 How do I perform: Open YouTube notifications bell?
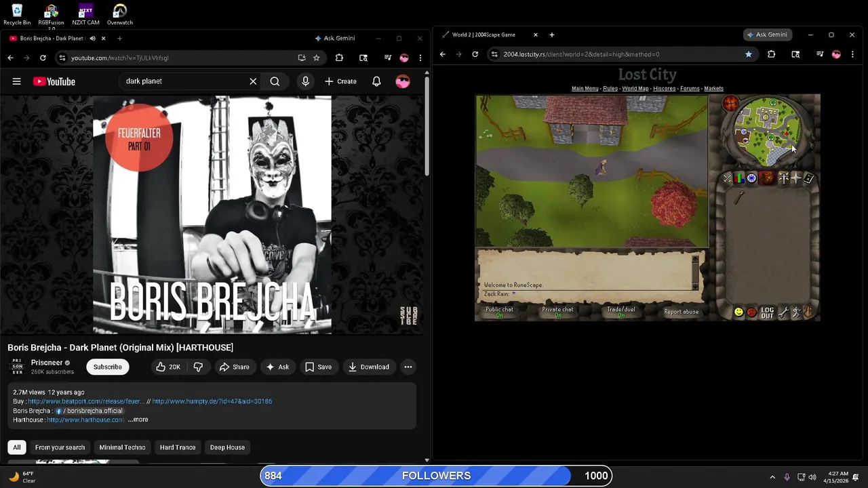376,81
